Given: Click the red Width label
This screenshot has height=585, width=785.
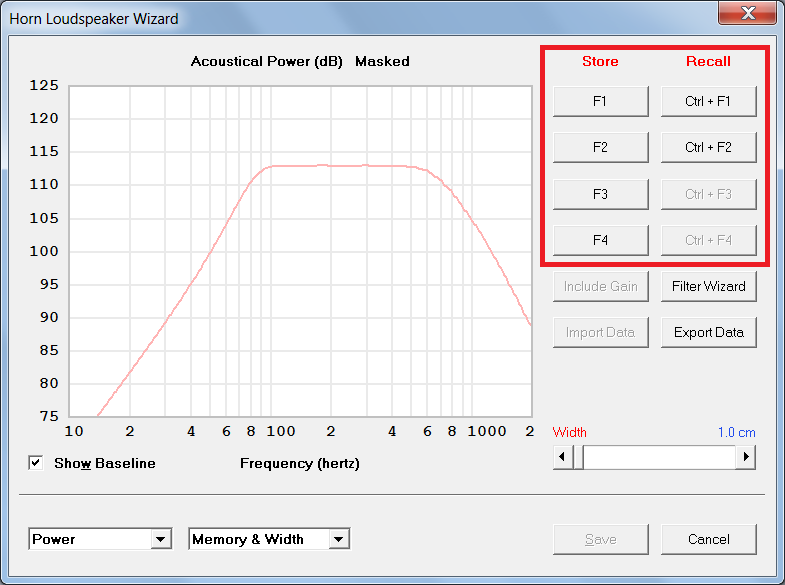Looking at the screenshot, I should 569,432.
